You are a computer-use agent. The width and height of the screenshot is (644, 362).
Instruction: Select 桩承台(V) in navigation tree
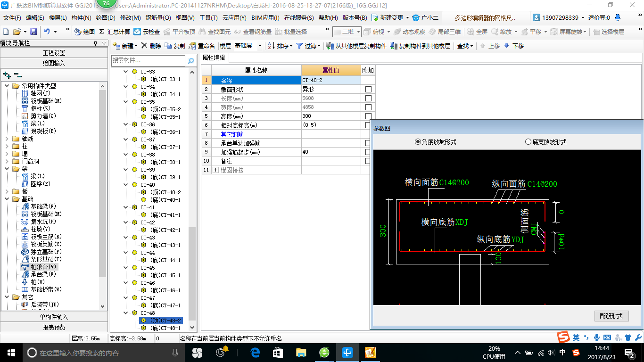[x=43, y=267]
